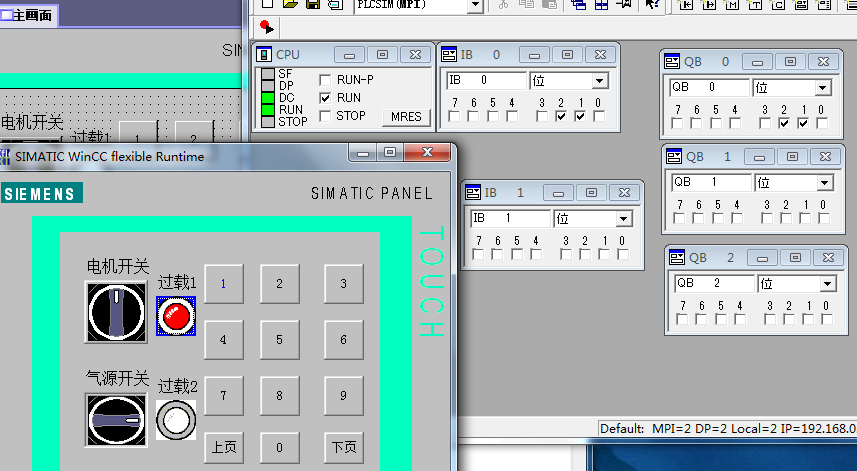Click the IB 1 window title icon
Screen dimensions: 857x471
point(473,192)
